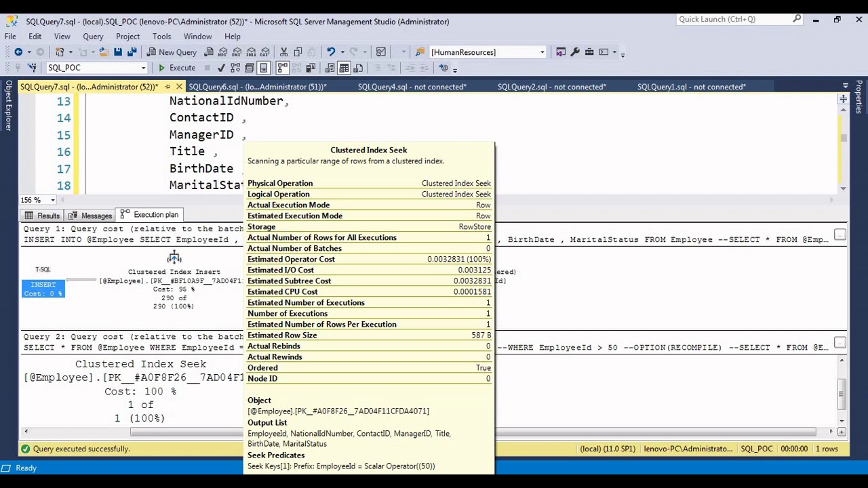The image size is (868, 488).
Task: Open the Solution Explorer icon
Action: [561, 52]
